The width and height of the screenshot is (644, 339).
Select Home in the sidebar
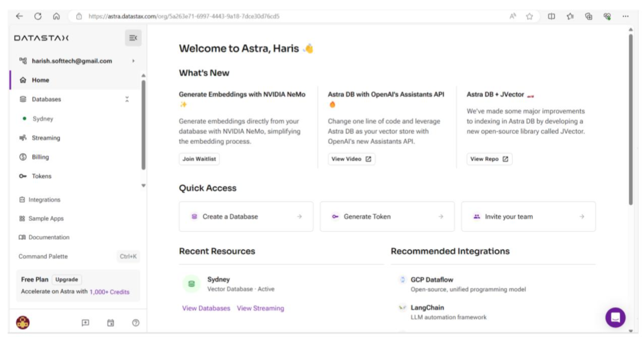40,80
